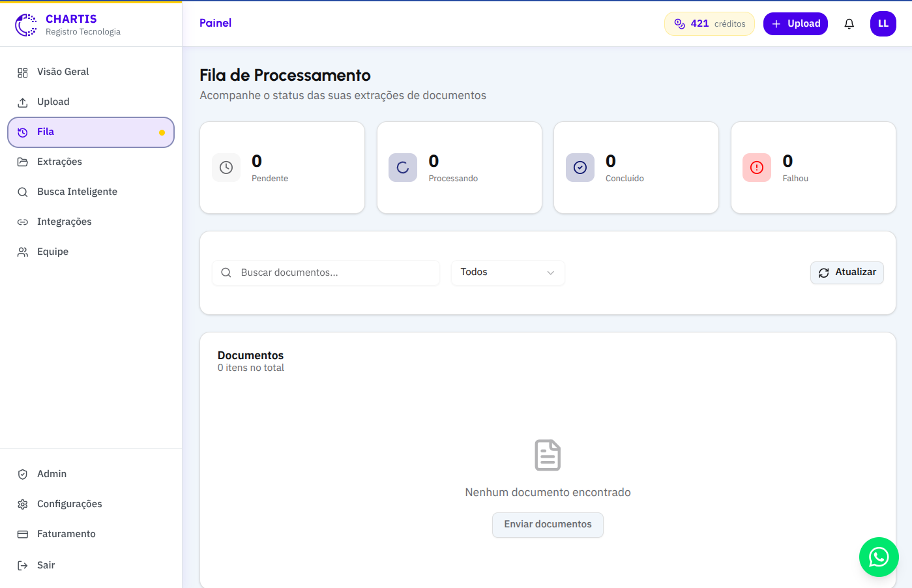Open the Extrações section

(x=91, y=162)
